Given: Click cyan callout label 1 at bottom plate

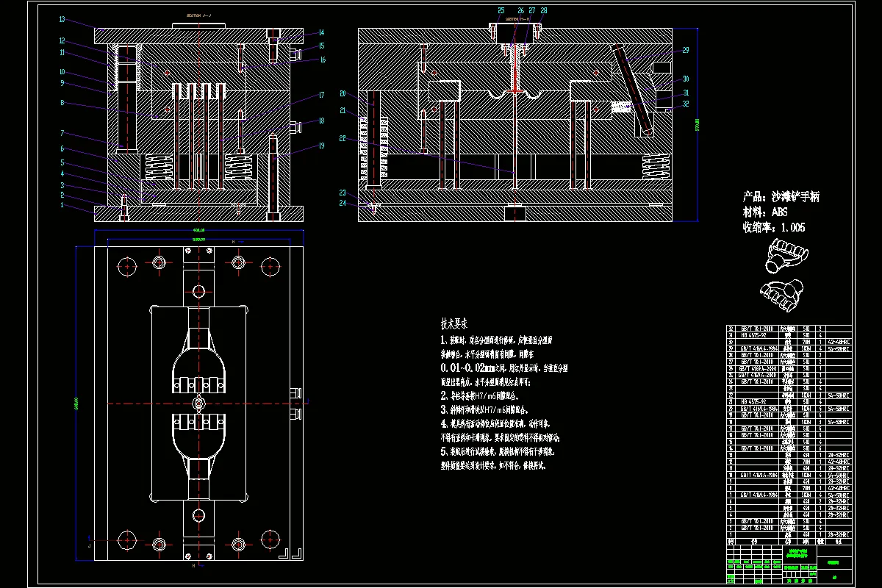Looking at the screenshot, I should (x=63, y=206).
